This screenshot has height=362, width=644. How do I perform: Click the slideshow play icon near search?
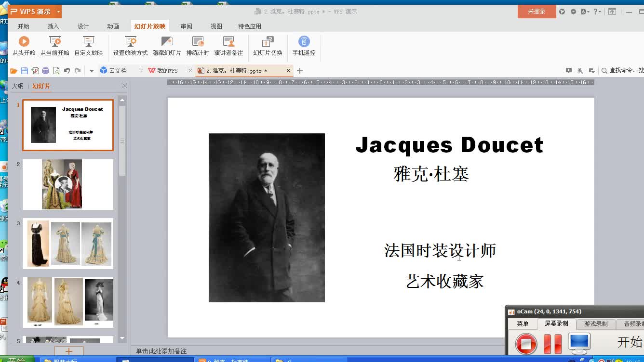tap(569, 70)
